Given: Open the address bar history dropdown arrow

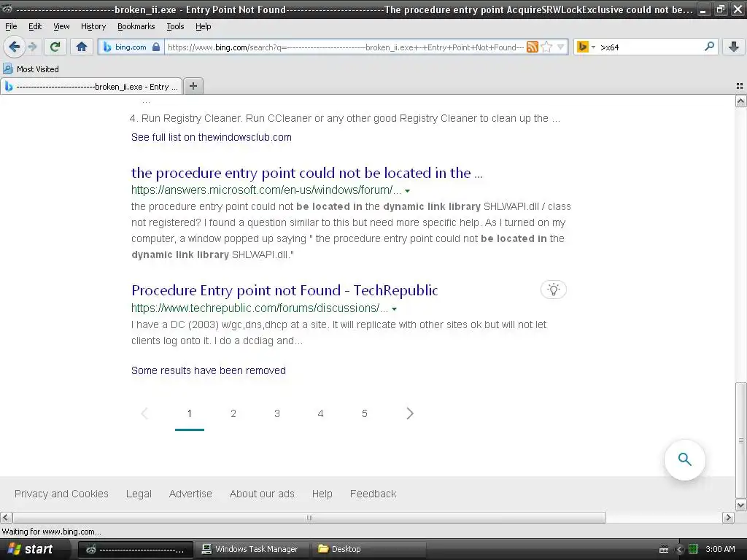Looking at the screenshot, I should [561, 47].
